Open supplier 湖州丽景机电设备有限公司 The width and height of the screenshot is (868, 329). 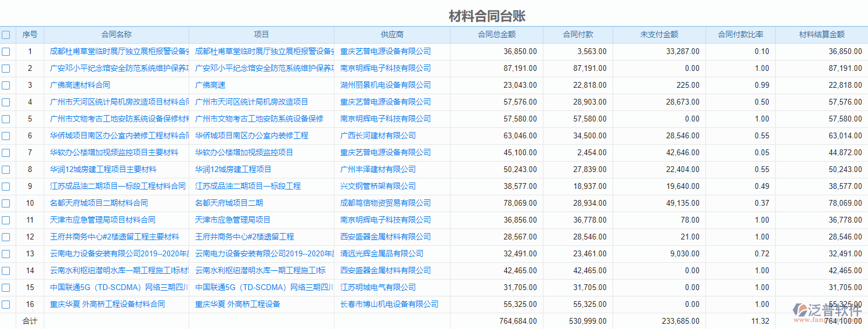pyautogui.click(x=386, y=85)
